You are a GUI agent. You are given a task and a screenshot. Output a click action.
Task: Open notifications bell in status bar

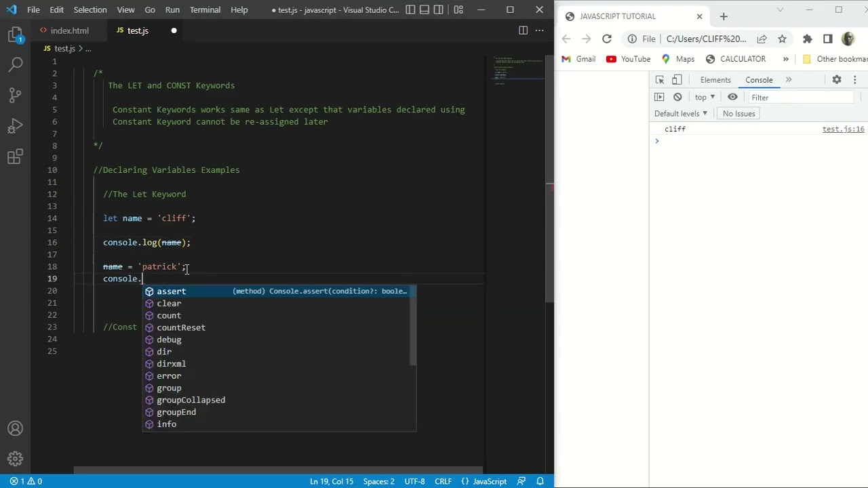pyautogui.click(x=540, y=481)
